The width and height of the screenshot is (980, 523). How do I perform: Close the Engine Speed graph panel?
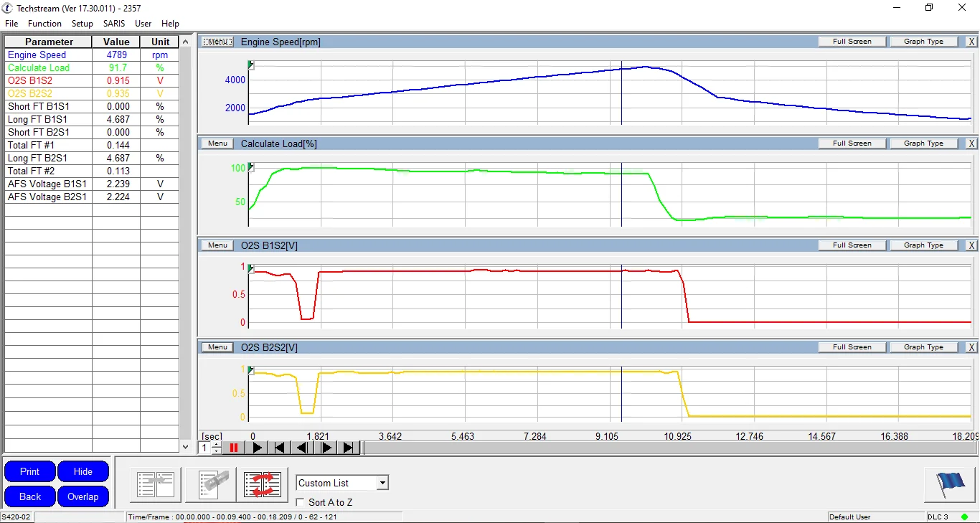pyautogui.click(x=971, y=42)
